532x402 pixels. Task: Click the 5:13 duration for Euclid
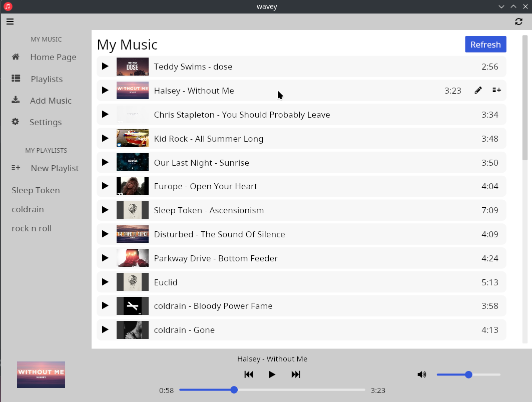tap(490, 282)
